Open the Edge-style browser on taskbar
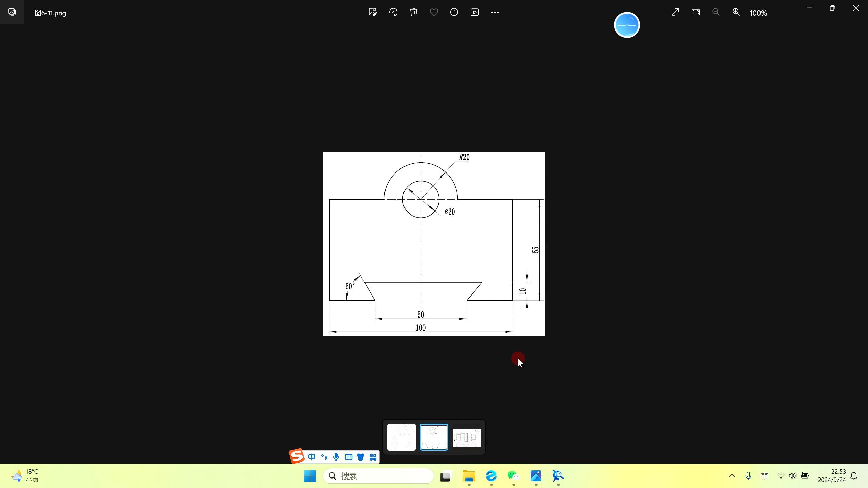The height and width of the screenshot is (488, 868). click(491, 476)
